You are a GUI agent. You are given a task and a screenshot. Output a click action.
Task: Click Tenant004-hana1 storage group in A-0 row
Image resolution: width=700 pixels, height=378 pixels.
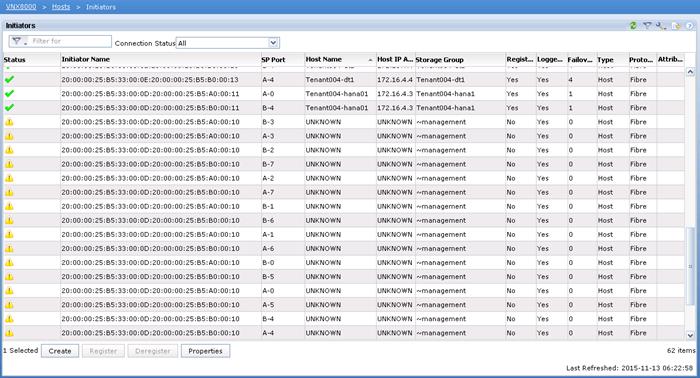click(x=446, y=94)
